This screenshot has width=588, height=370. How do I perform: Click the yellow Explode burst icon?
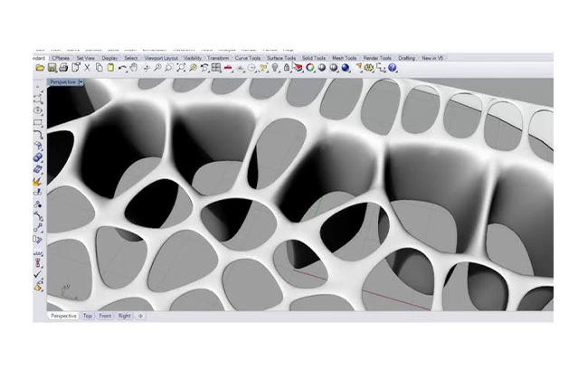coord(37,182)
